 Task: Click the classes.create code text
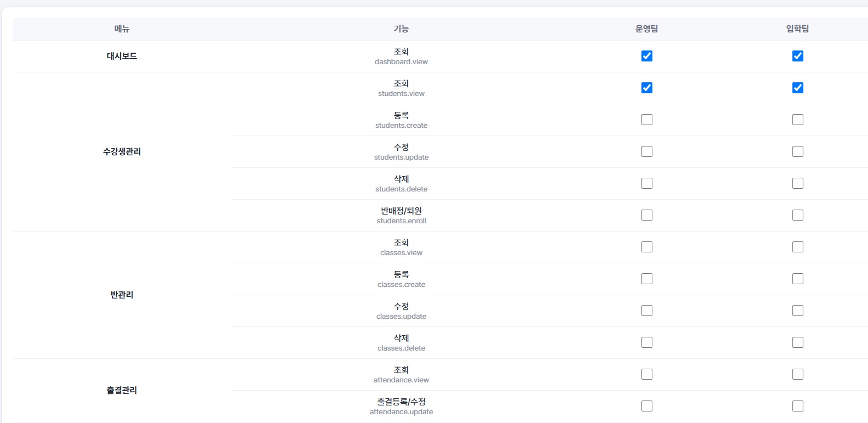click(401, 285)
